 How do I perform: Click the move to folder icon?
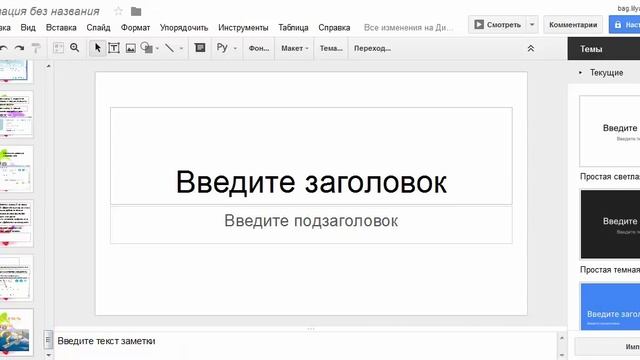click(x=136, y=11)
